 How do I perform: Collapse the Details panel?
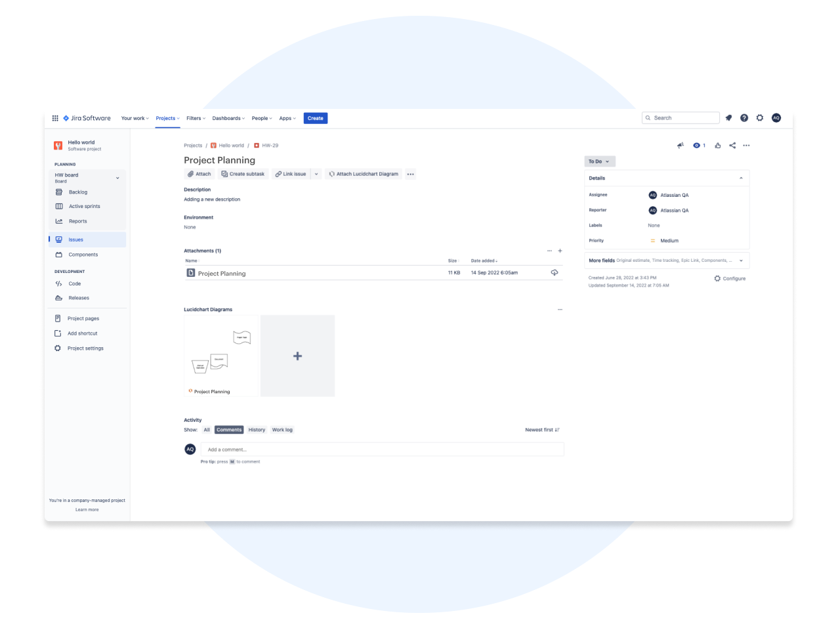tap(741, 178)
